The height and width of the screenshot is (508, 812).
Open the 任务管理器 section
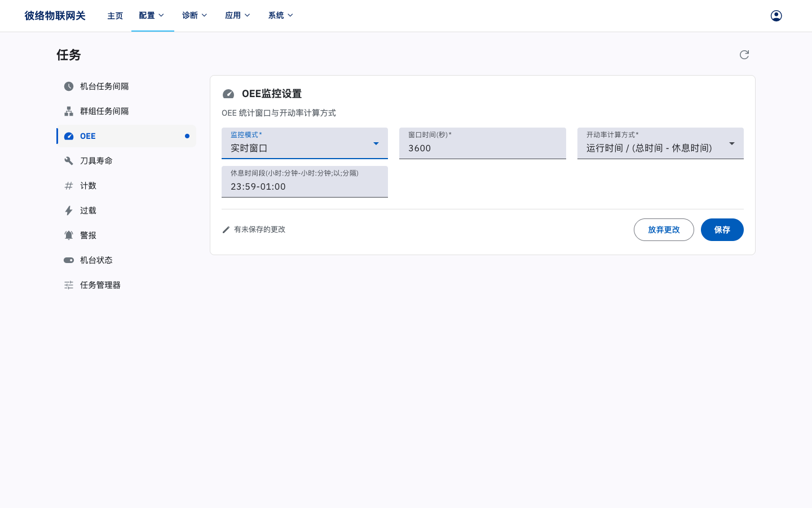[126, 285]
